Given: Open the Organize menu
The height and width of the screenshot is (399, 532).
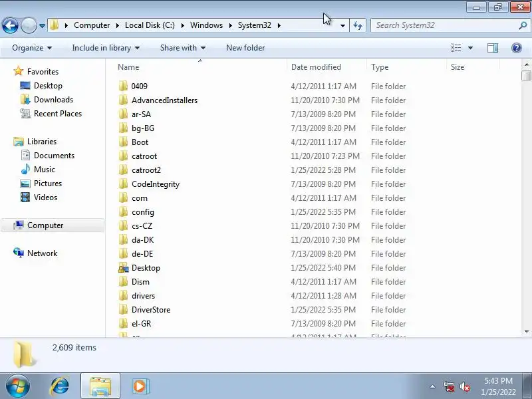Looking at the screenshot, I should click(x=32, y=48).
